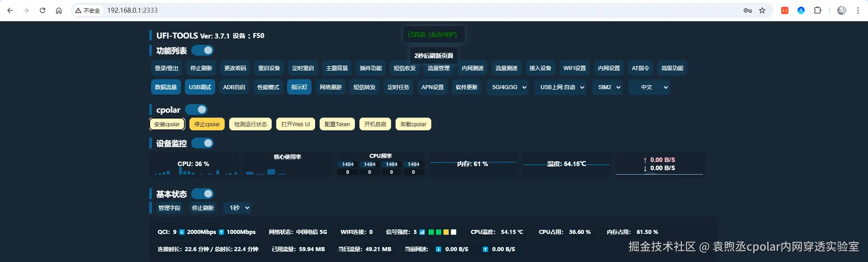Image resolution: width=868 pixels, height=262 pixels.
Task: Click 停止刷新 in the 功能列表 row
Action: coord(201,68)
